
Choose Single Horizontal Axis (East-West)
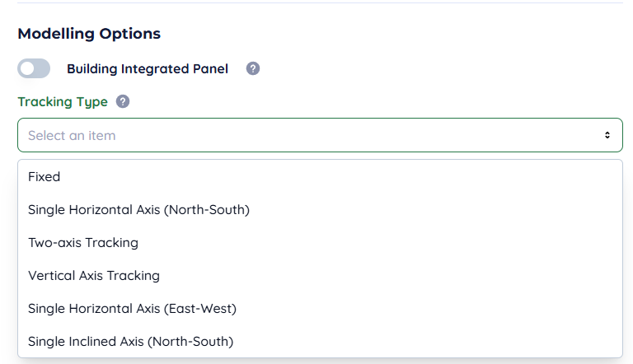pyautogui.click(x=132, y=308)
